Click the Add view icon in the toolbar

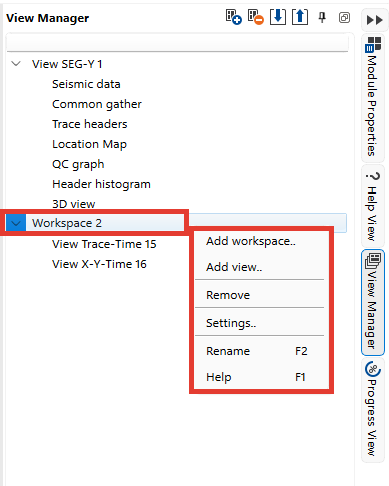[x=233, y=17]
